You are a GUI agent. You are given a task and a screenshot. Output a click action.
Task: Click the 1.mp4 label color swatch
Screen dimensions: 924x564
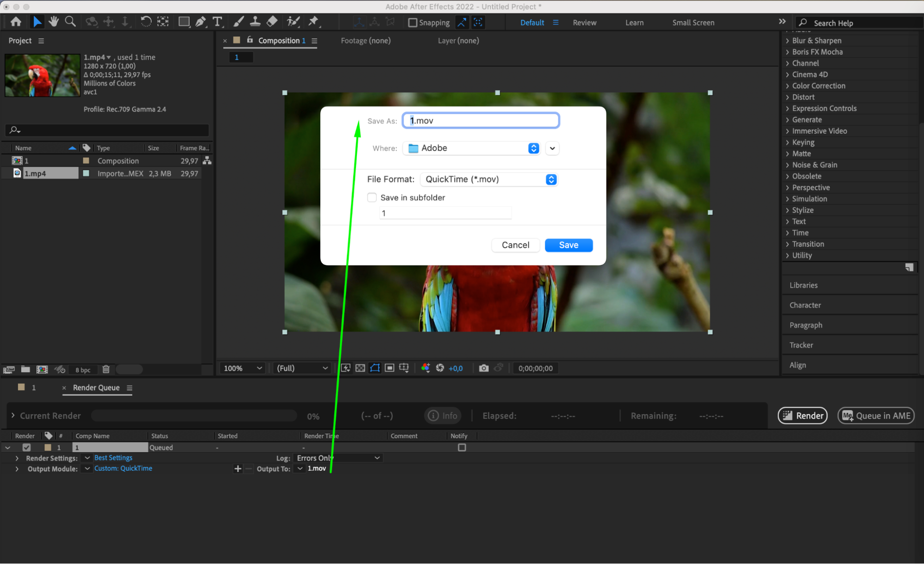pos(86,173)
